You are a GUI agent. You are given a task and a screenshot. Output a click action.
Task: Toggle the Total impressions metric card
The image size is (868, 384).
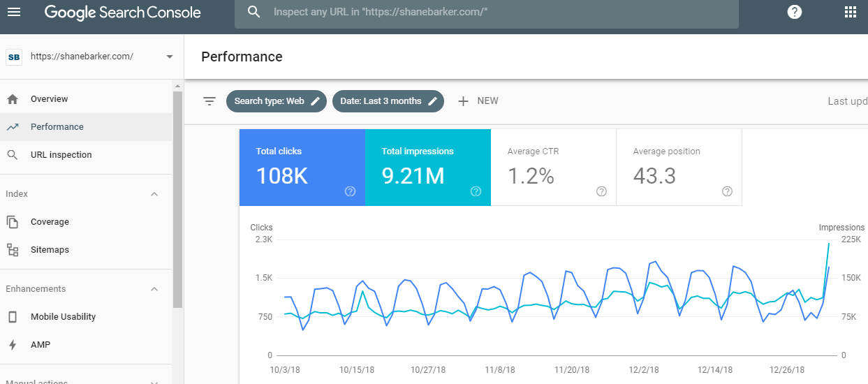click(x=427, y=167)
